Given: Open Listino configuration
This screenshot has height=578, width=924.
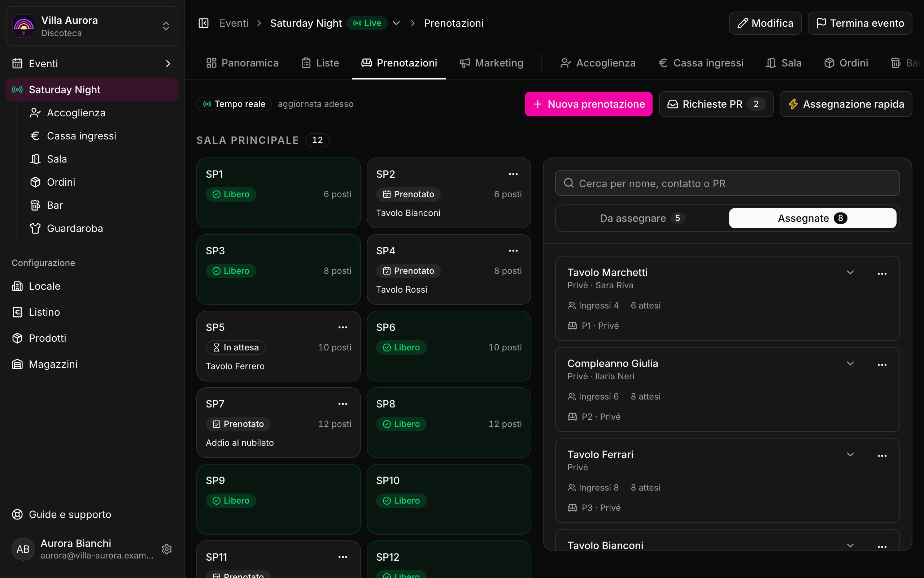Looking at the screenshot, I should [92, 312].
